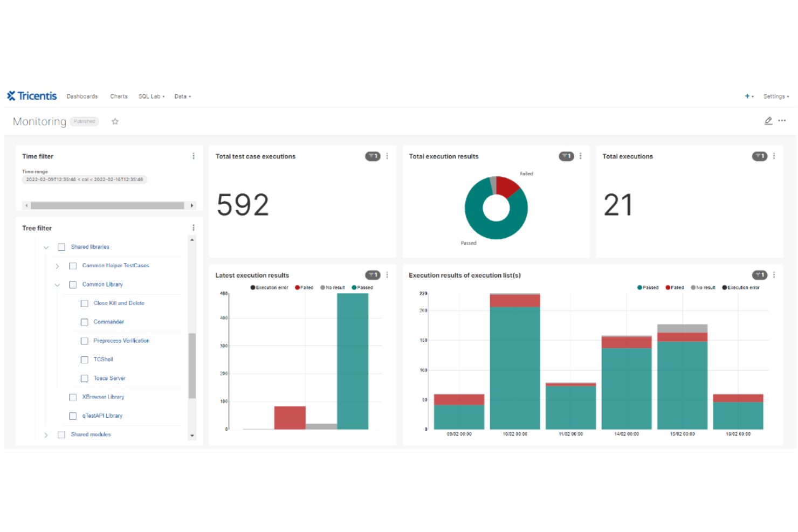Favorite the Monitoring dashboard via star icon
The image size is (798, 532).
(115, 121)
